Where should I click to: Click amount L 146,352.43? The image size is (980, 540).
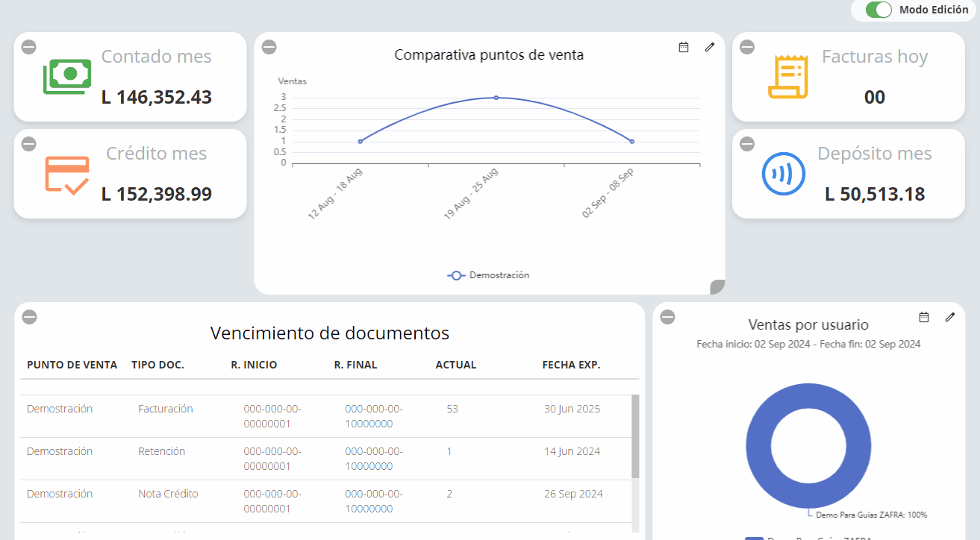(157, 97)
